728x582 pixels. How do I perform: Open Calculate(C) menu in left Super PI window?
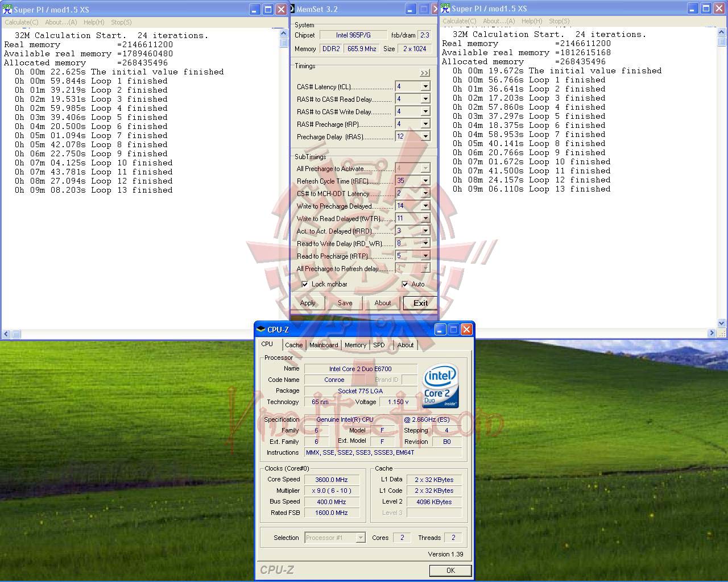(x=22, y=22)
